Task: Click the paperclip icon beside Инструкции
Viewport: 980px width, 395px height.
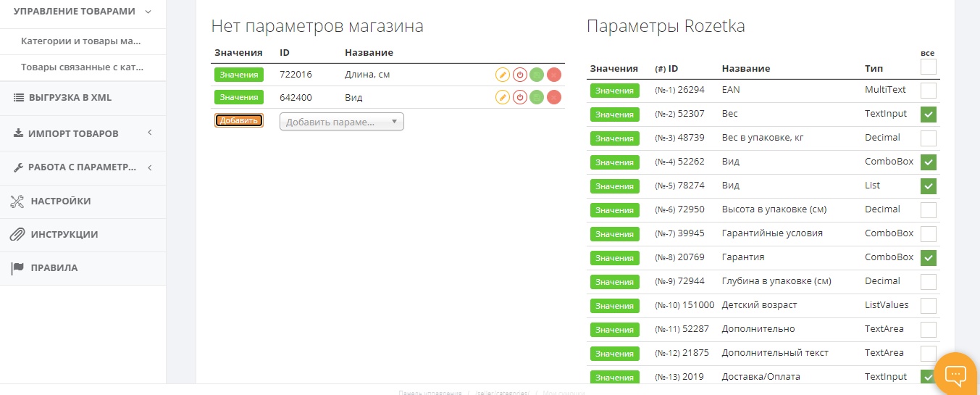Action: click(17, 234)
